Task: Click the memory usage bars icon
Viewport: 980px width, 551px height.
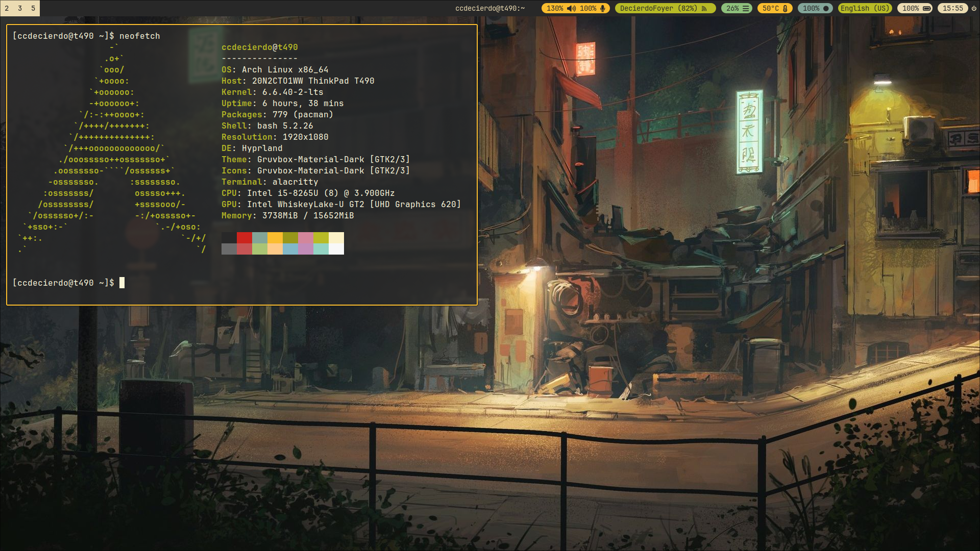Action: (746, 8)
